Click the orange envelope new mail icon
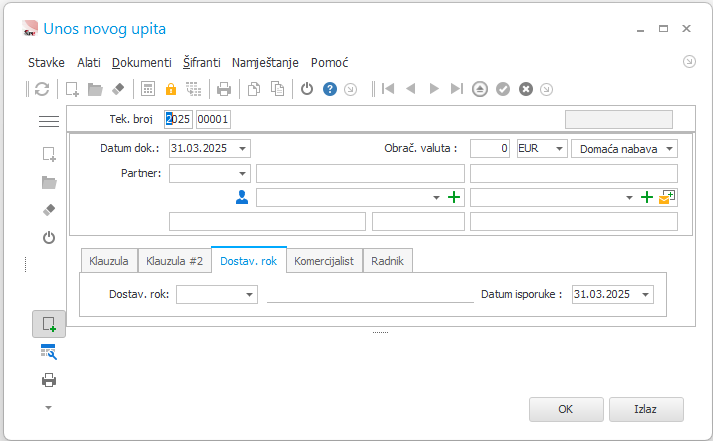713x441 pixels. click(x=667, y=197)
